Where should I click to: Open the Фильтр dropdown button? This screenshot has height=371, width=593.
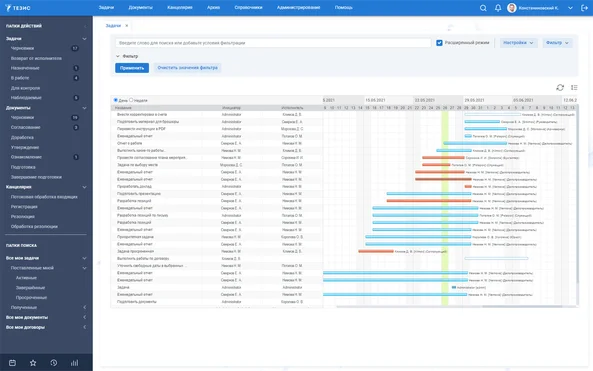tap(557, 43)
